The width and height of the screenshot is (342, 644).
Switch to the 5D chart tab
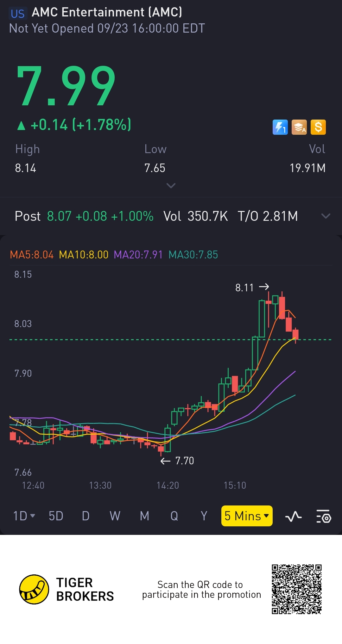pyautogui.click(x=56, y=516)
